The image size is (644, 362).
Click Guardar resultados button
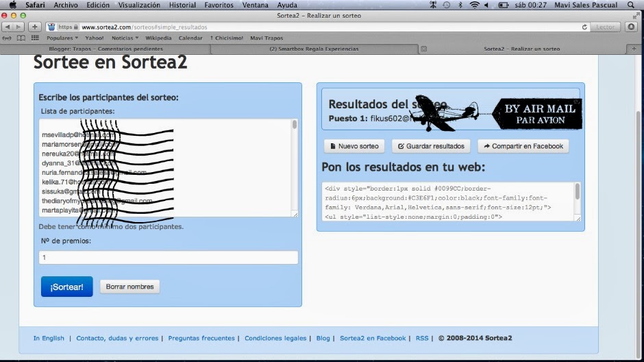coord(432,146)
